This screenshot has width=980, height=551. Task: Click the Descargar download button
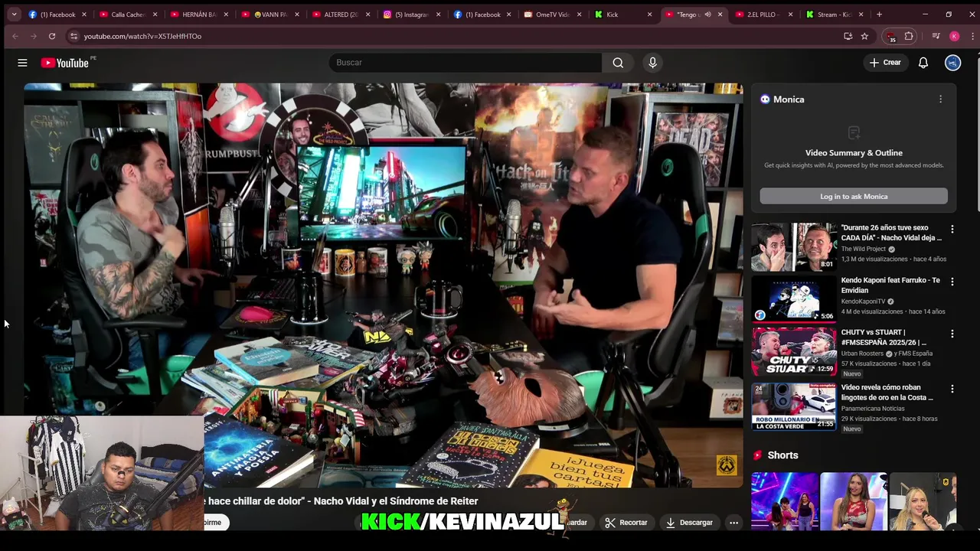pyautogui.click(x=689, y=523)
